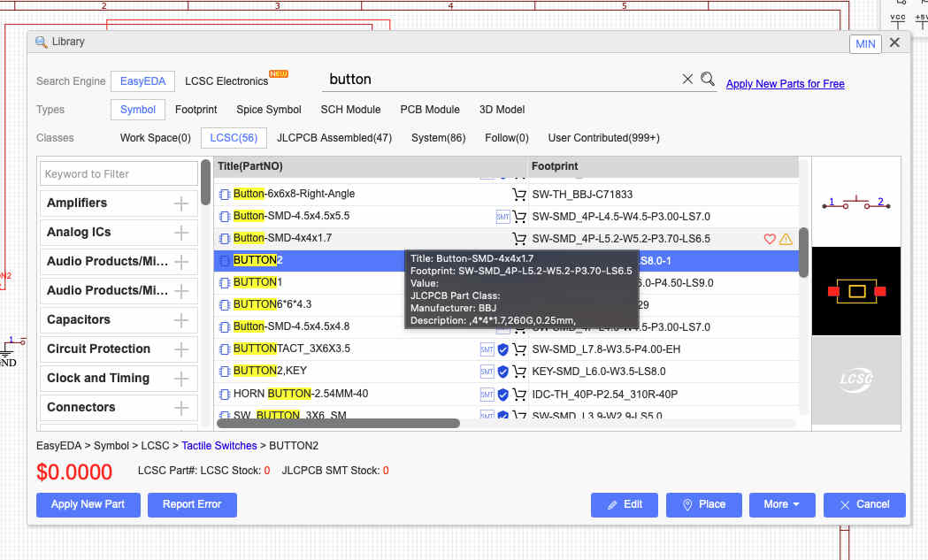The width and height of the screenshot is (928, 560).
Task: Switch type to Footprint
Action: tap(196, 110)
